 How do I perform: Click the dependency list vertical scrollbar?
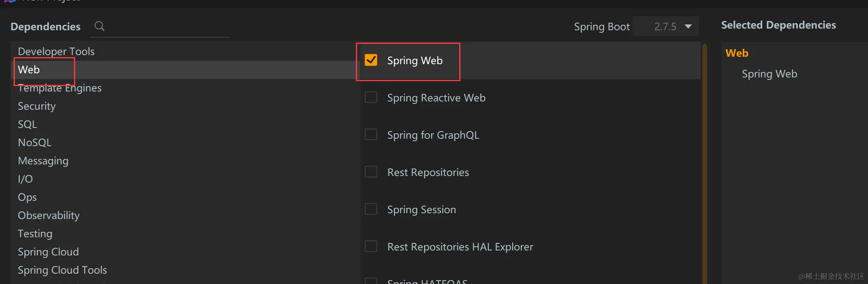705,166
